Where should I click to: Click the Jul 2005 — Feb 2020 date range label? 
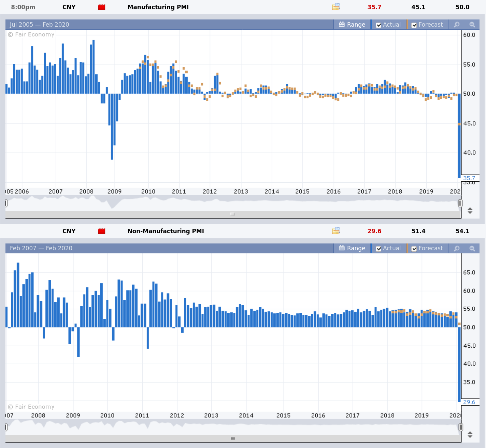[x=39, y=25]
